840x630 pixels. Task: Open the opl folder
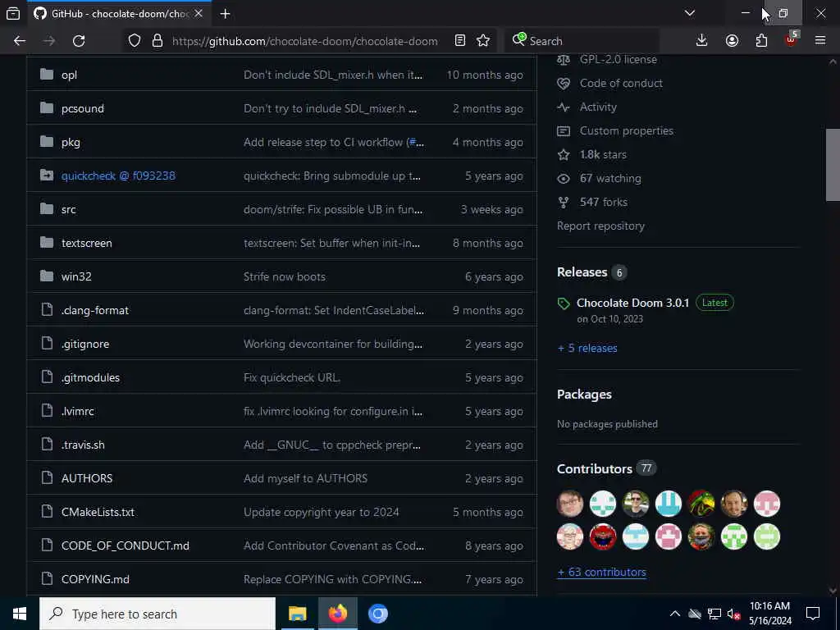pos(69,75)
